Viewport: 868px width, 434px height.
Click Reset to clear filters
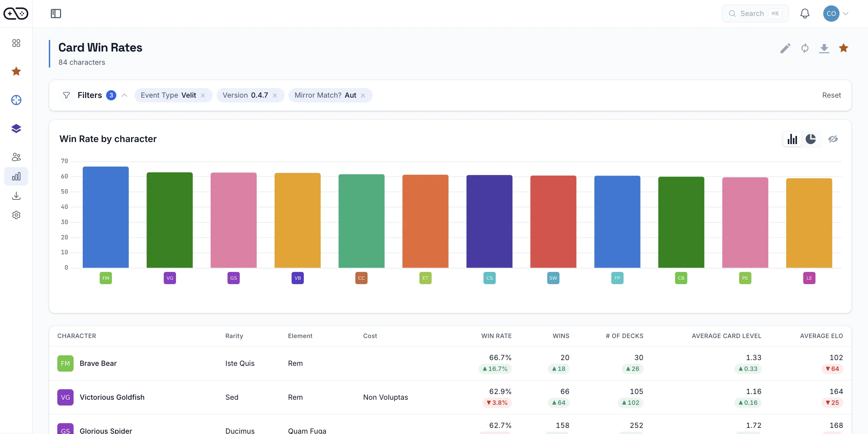[831, 95]
